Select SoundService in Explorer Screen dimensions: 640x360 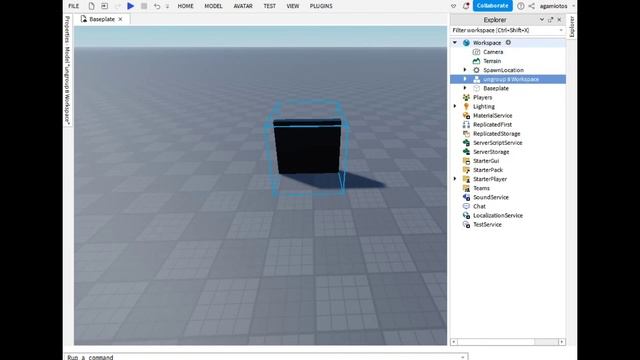point(491,197)
